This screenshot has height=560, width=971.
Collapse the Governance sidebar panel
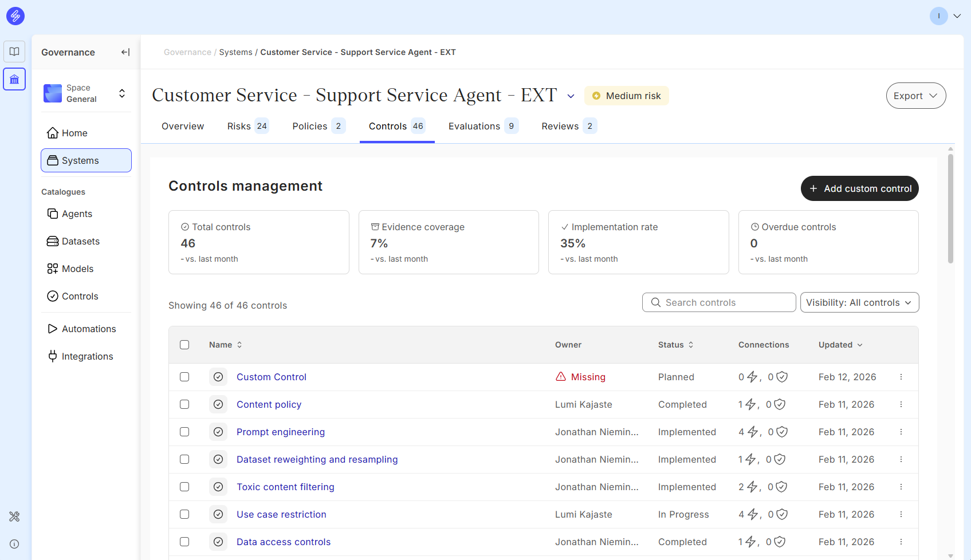pyautogui.click(x=125, y=52)
